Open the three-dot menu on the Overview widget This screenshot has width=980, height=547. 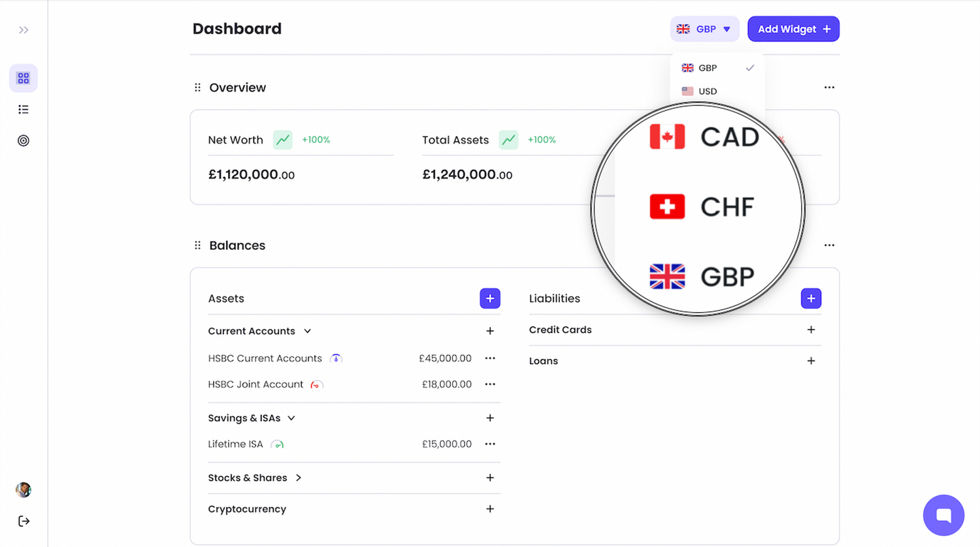tap(828, 87)
